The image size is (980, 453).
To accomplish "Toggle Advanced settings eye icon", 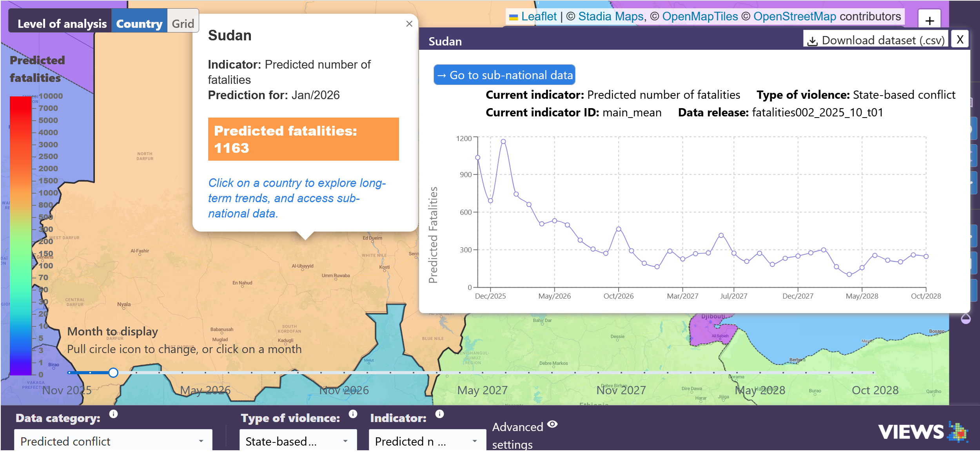I will [552, 424].
